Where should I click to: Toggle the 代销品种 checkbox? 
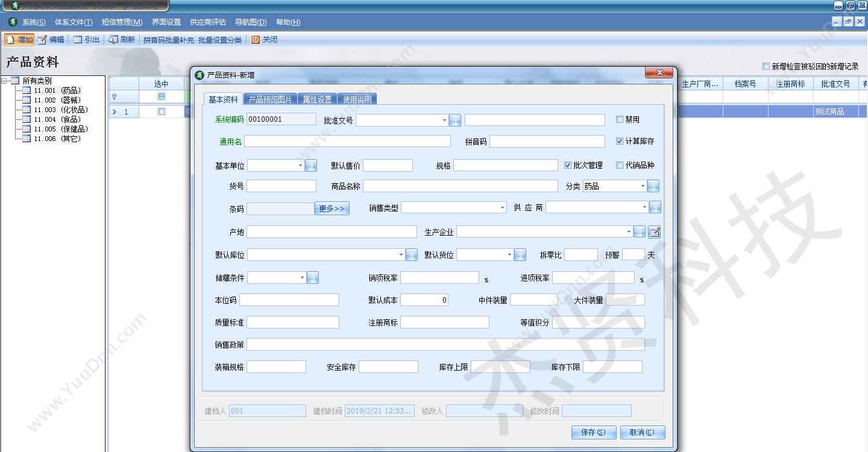620,165
